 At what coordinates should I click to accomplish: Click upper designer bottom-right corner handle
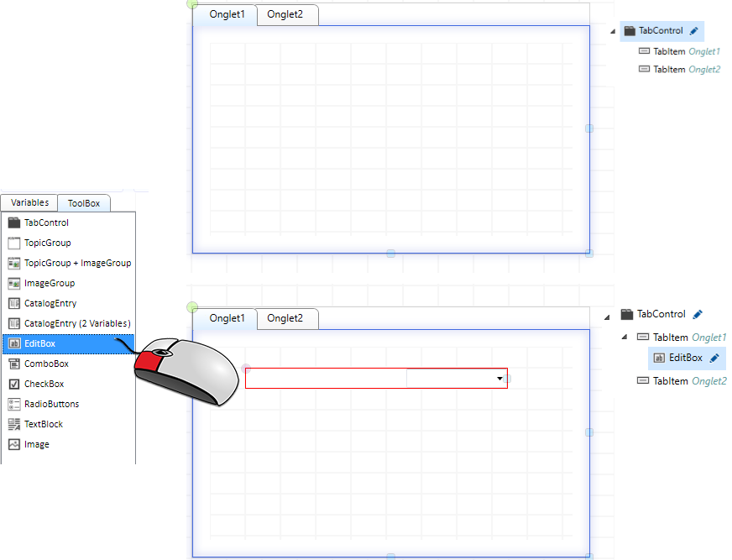(x=589, y=254)
